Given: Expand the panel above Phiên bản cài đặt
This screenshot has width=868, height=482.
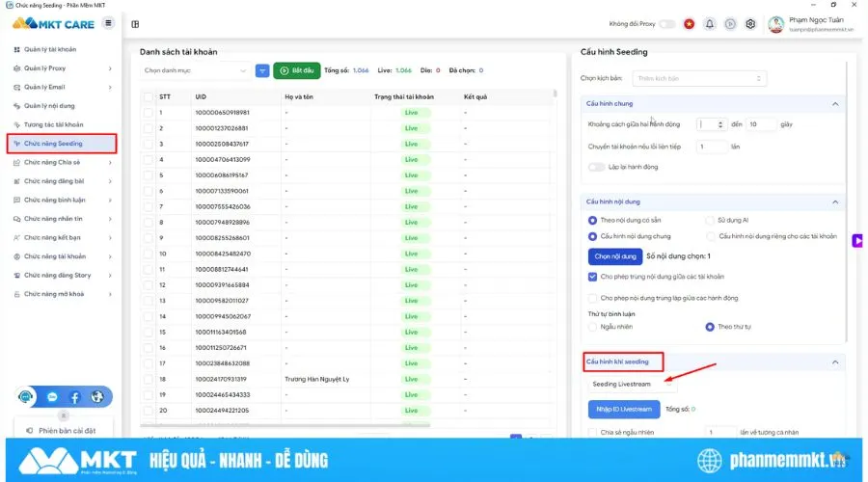Looking at the screenshot, I should coord(63,415).
